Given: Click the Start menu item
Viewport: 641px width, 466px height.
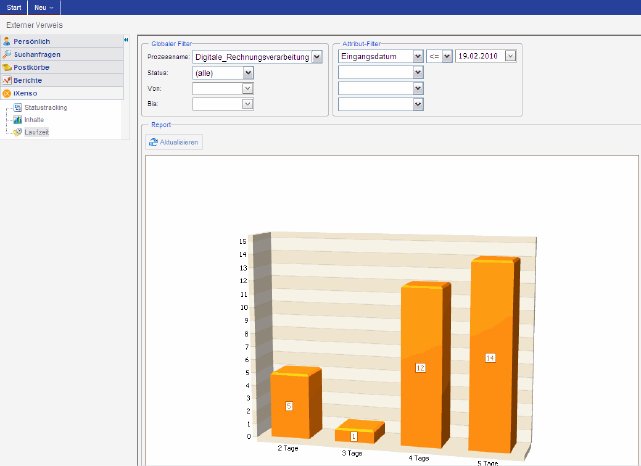Looking at the screenshot, I should pos(13,7).
